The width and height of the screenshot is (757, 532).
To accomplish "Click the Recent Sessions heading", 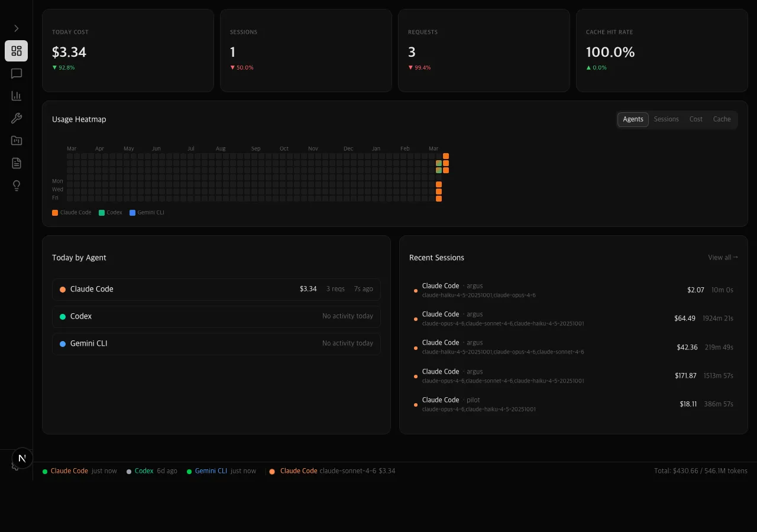I will (x=436, y=258).
